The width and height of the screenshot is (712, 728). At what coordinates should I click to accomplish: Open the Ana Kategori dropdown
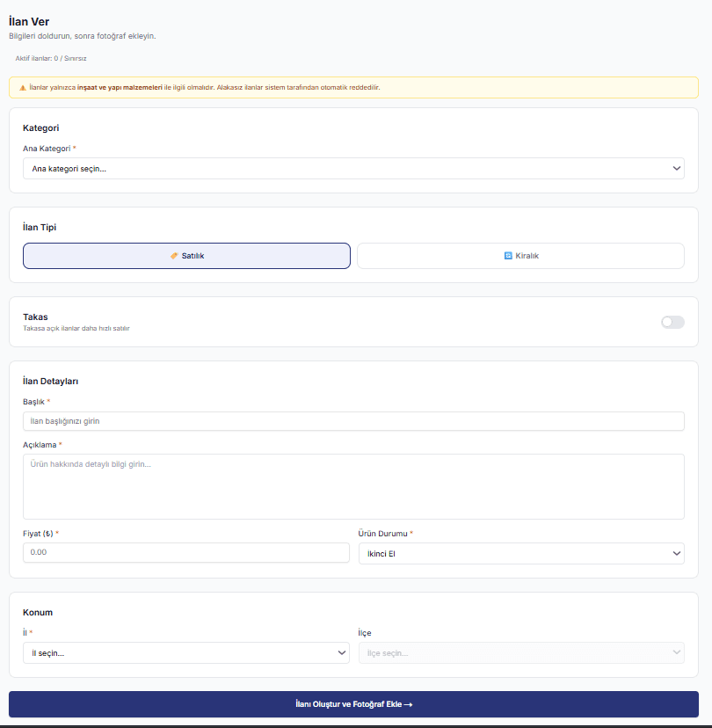[x=353, y=168]
